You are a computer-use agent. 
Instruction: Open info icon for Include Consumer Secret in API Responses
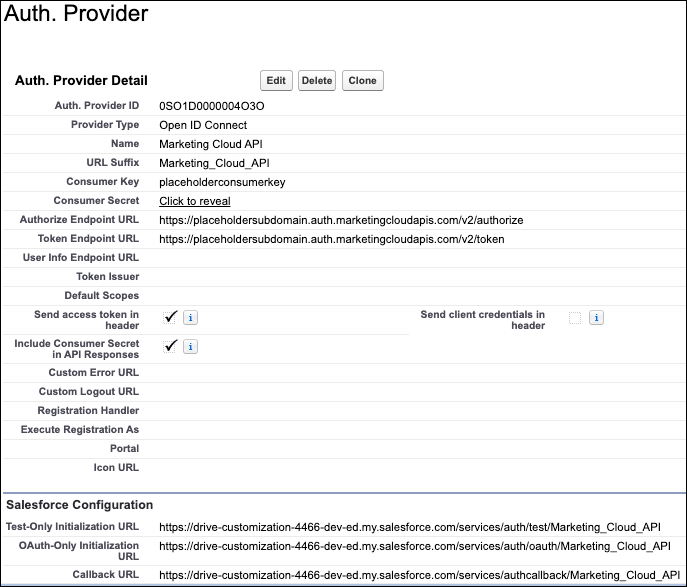pos(190,347)
